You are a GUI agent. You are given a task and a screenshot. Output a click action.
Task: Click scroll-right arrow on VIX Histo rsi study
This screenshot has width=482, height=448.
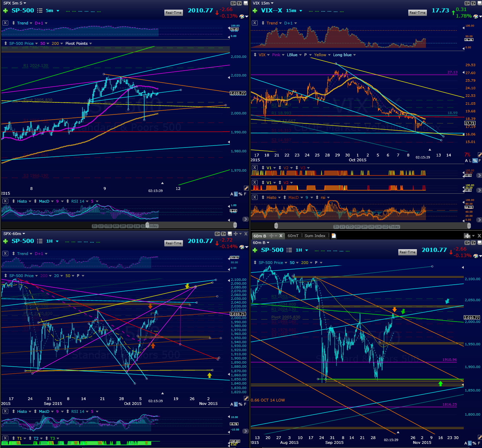tap(479, 220)
